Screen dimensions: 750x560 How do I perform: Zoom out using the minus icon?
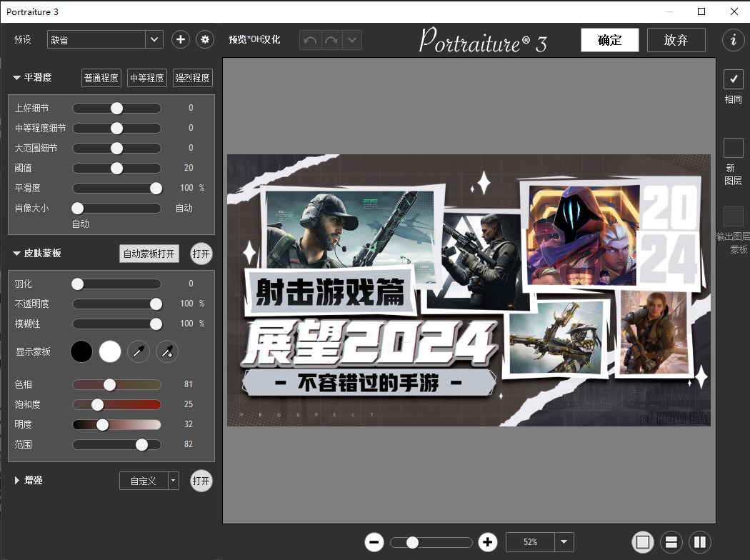click(374, 542)
